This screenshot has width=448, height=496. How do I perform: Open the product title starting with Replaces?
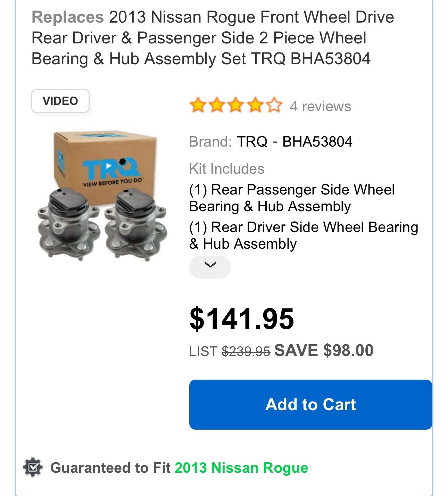pos(213,38)
